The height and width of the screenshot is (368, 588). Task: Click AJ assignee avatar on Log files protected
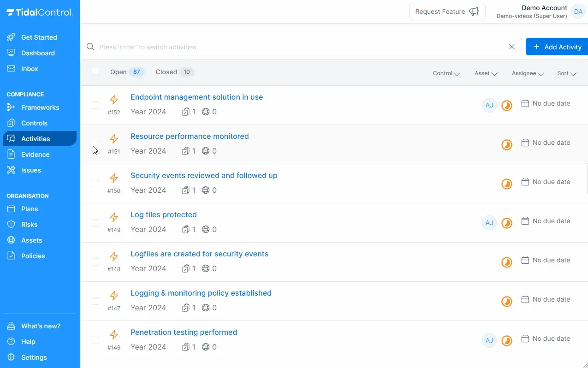click(489, 223)
